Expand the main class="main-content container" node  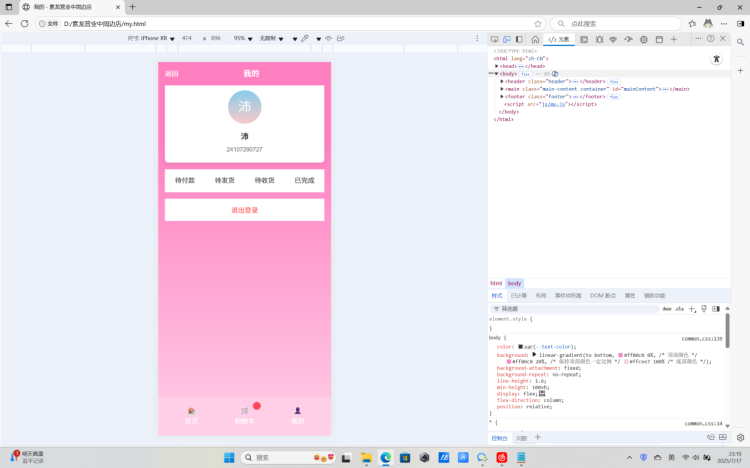click(x=502, y=89)
